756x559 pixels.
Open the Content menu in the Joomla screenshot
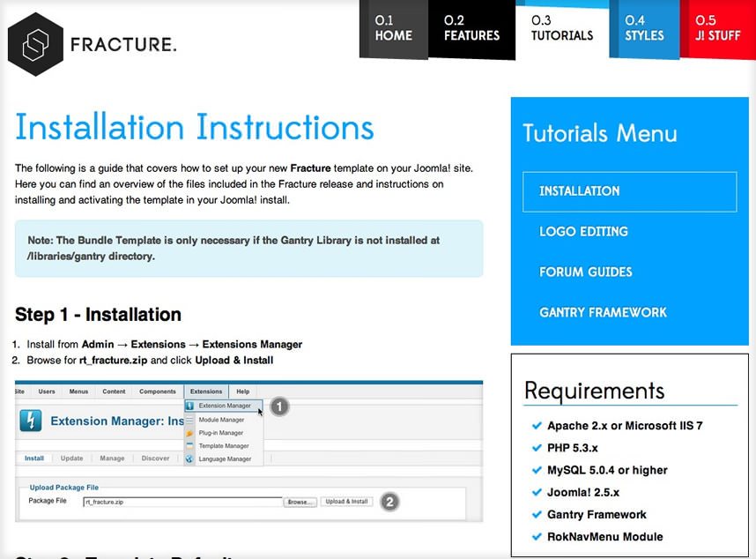tap(114, 391)
